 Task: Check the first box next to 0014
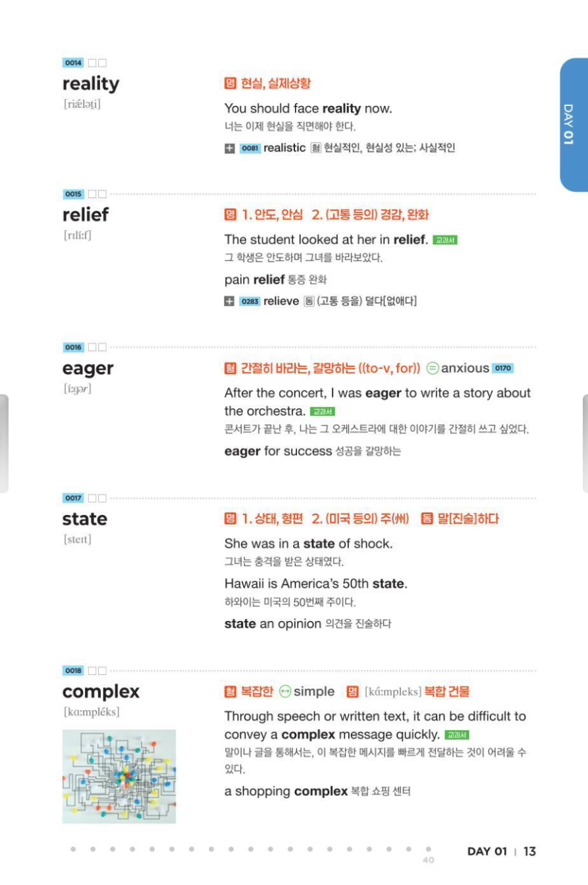coord(92,63)
